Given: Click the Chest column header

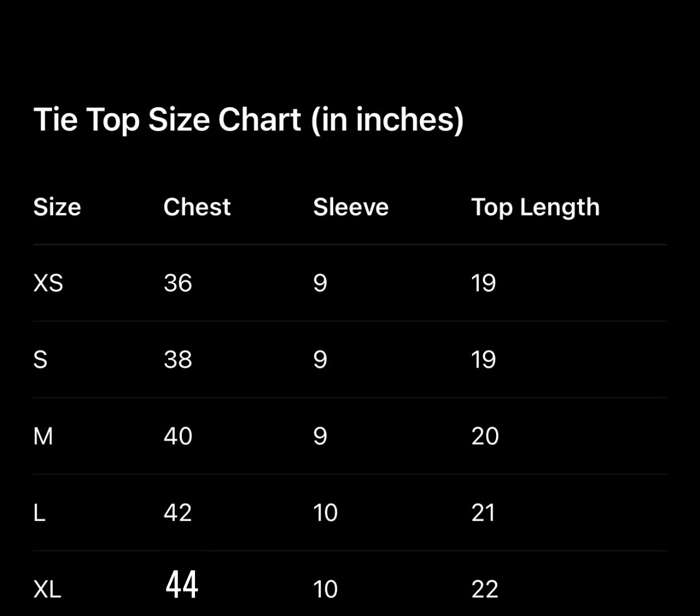Looking at the screenshot, I should pos(197,207).
